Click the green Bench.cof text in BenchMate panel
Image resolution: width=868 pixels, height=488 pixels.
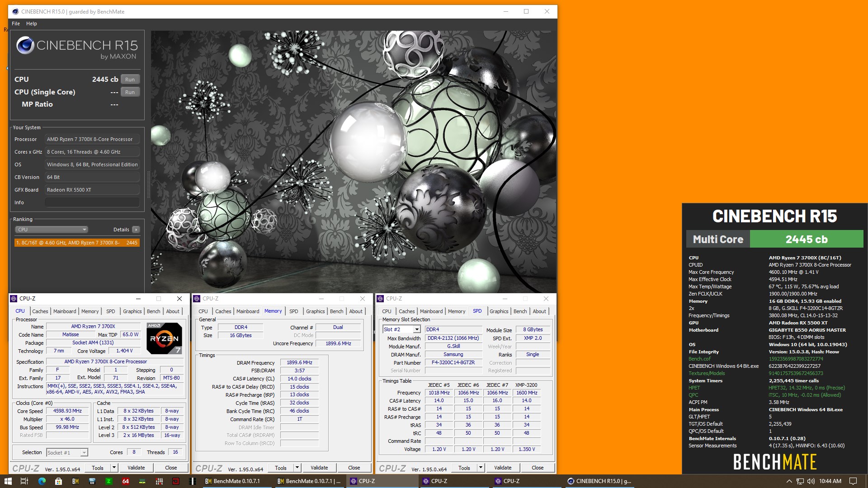(x=699, y=359)
